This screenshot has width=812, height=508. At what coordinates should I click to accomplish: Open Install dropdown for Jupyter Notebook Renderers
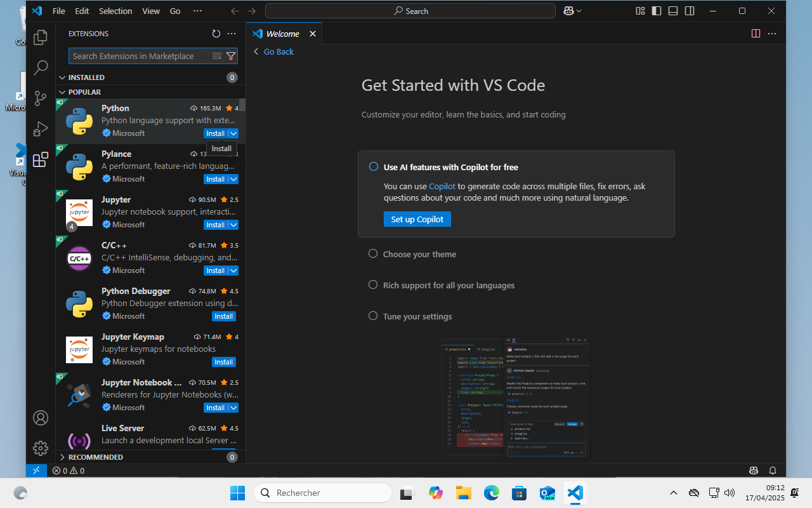(233, 408)
